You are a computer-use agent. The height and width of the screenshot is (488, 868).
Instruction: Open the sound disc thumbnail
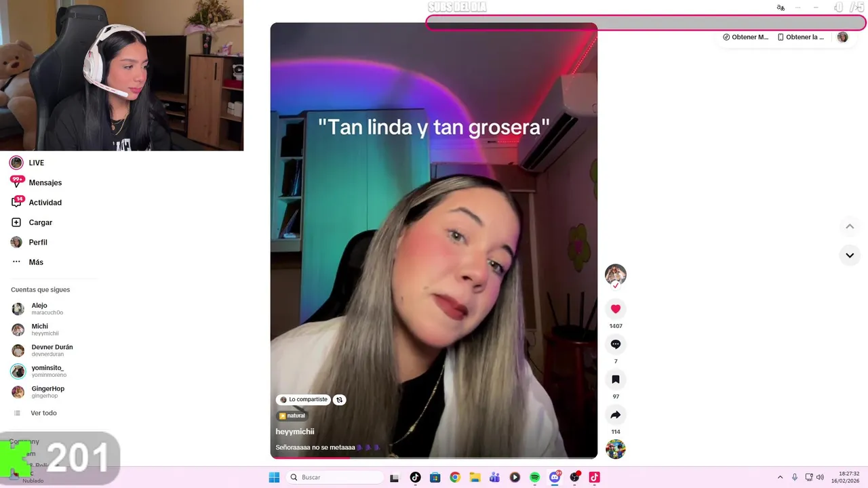tap(616, 449)
